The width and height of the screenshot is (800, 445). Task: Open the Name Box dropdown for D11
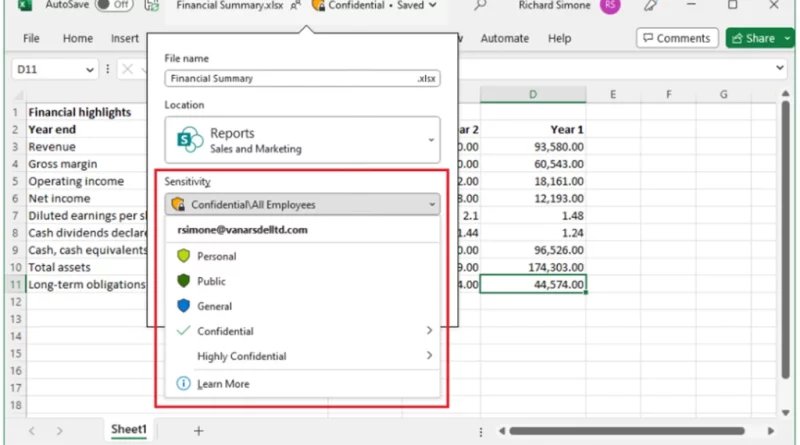tap(90, 69)
